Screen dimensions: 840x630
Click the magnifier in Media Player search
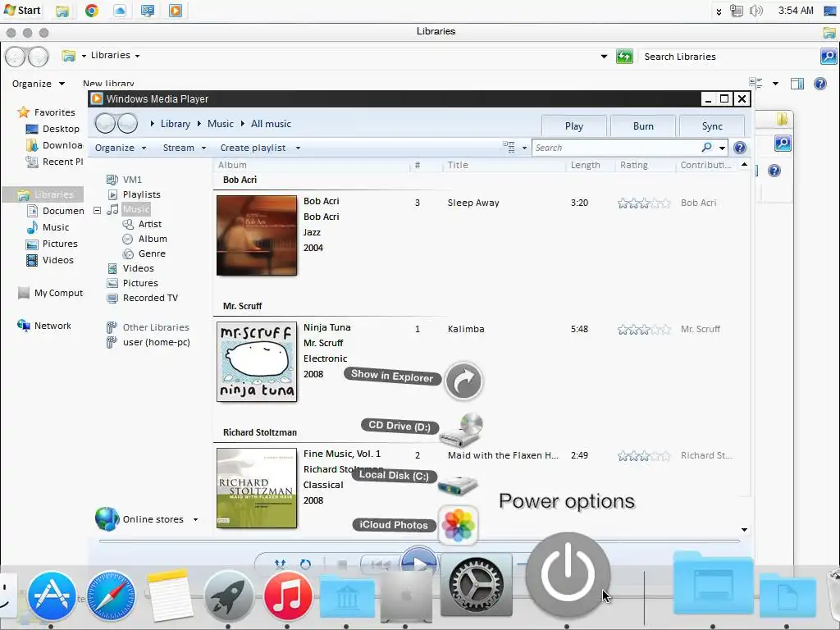click(706, 147)
